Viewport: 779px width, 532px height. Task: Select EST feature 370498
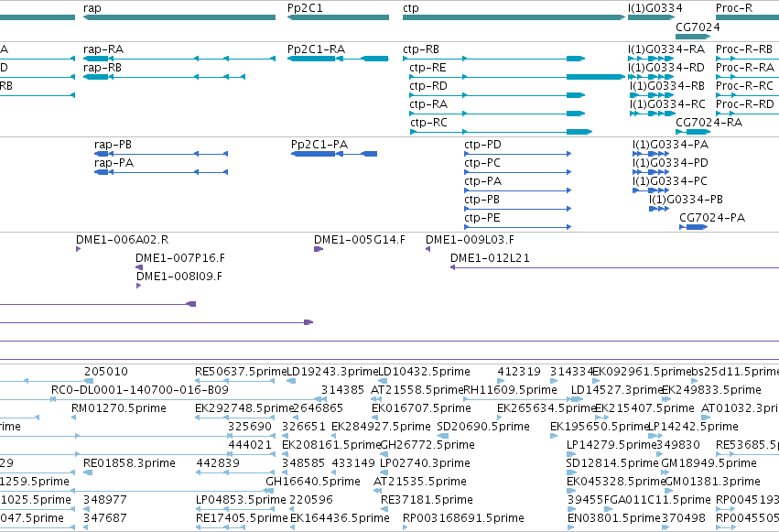point(684,518)
